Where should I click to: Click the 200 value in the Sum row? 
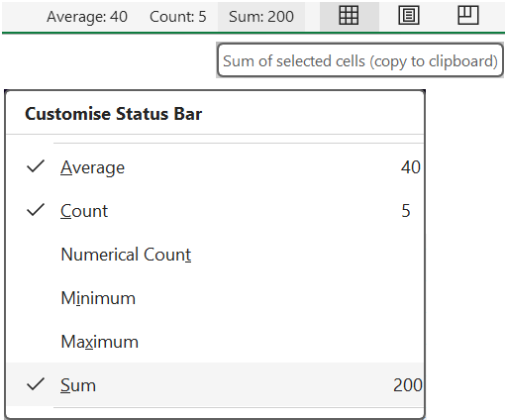[408, 385]
